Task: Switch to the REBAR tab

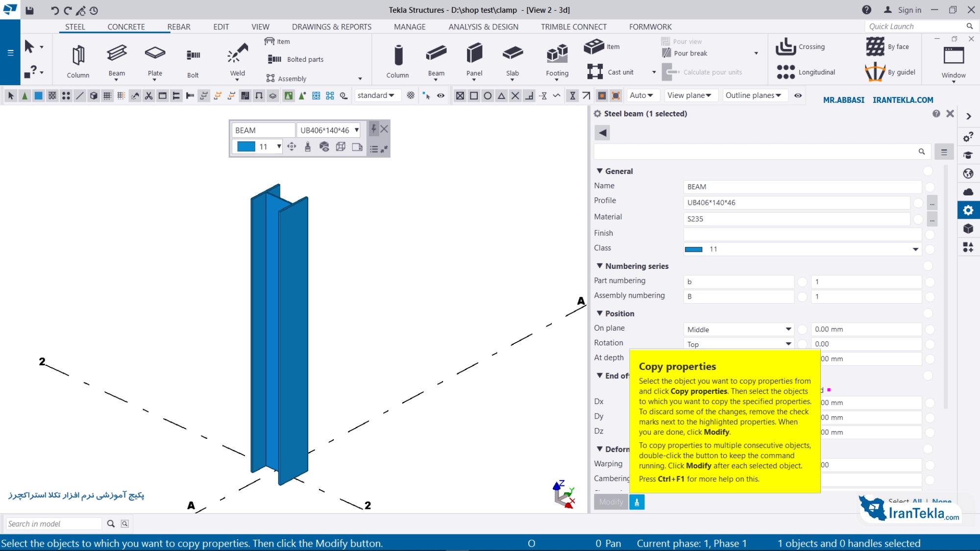Action: pyautogui.click(x=179, y=27)
